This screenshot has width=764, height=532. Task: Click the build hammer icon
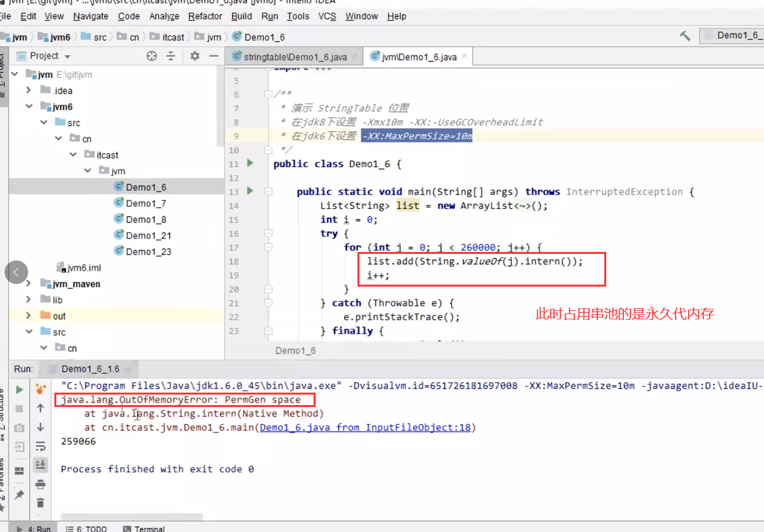(x=685, y=36)
